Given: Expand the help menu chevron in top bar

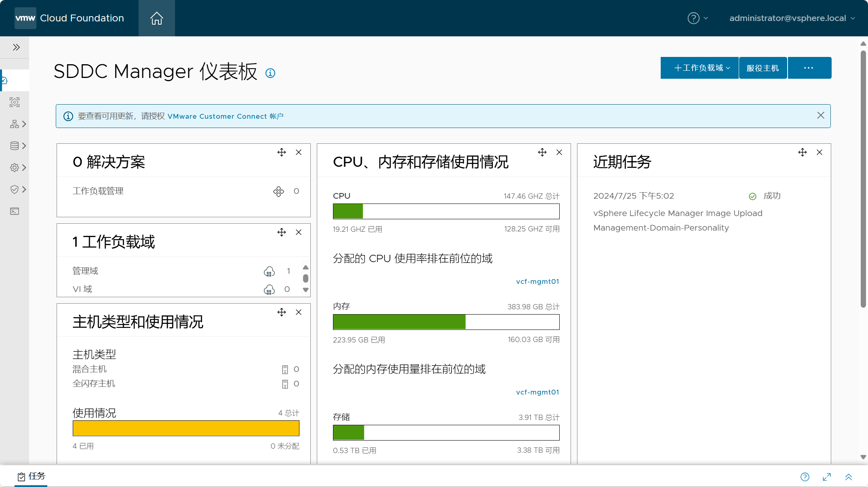Looking at the screenshot, I should [x=706, y=18].
